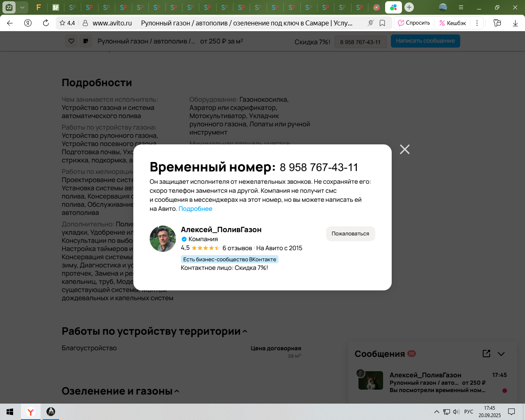Click the phone number button in page header
This screenshot has width=525, height=420.
(x=361, y=42)
